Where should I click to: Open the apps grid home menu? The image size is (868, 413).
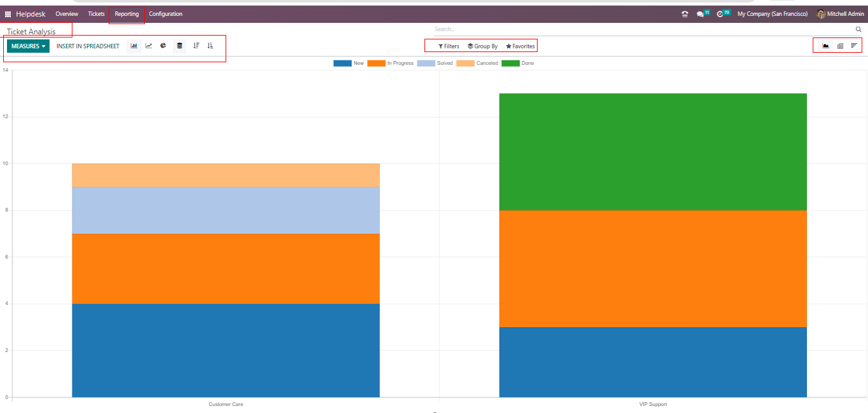[8, 14]
